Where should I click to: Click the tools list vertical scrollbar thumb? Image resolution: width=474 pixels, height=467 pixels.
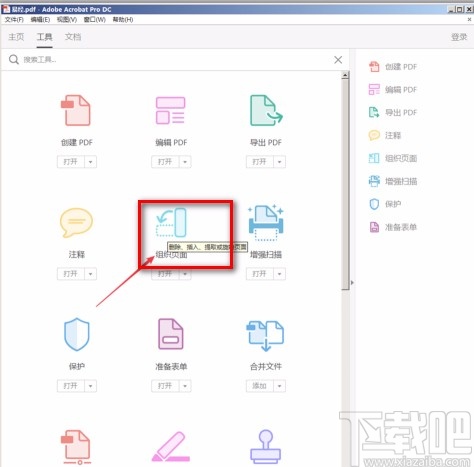345,185
